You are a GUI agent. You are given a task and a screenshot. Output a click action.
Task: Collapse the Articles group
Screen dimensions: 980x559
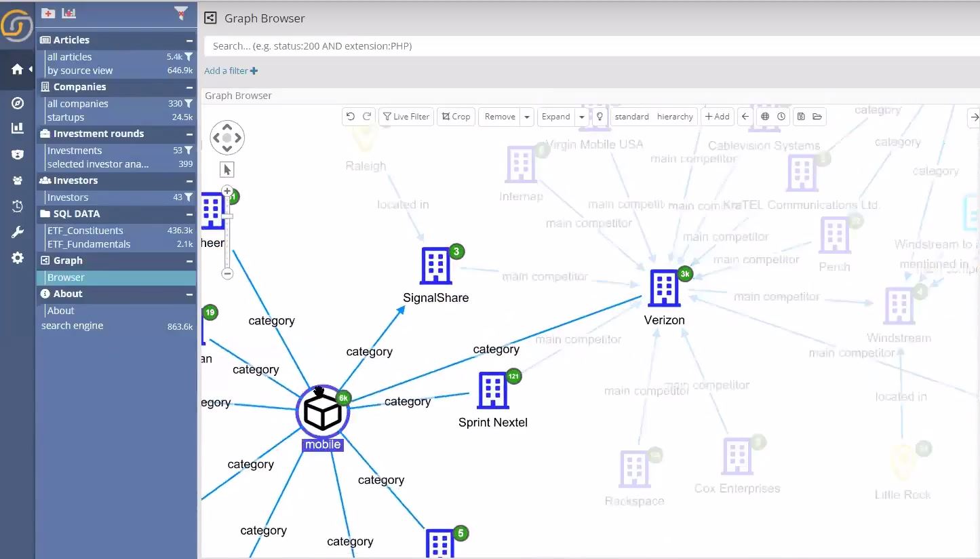189,40
